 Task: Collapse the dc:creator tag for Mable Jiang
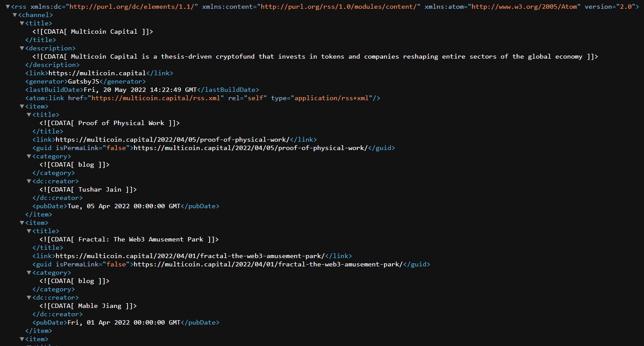point(29,298)
